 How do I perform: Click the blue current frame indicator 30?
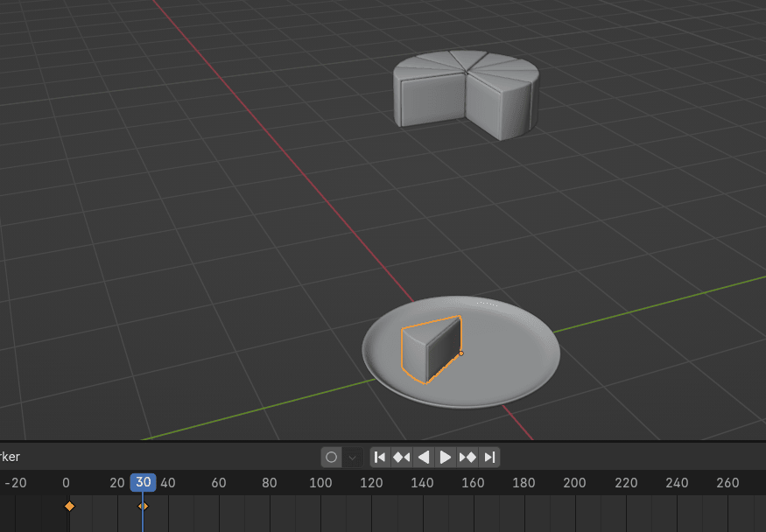[143, 482]
